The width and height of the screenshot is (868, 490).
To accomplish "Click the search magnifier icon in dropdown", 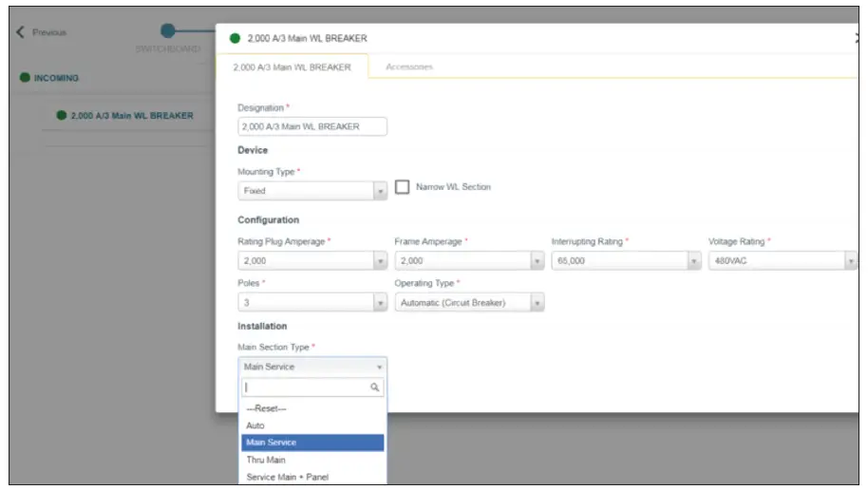I will click(374, 387).
